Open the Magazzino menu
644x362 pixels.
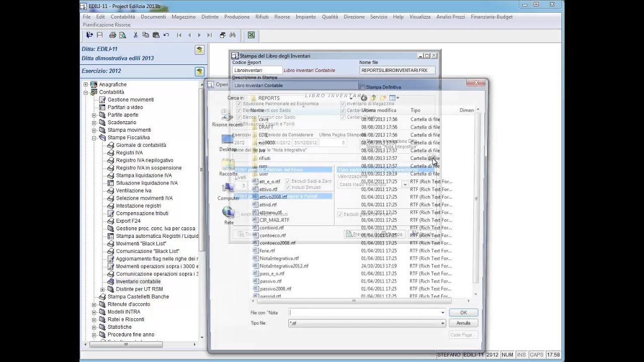(x=183, y=17)
